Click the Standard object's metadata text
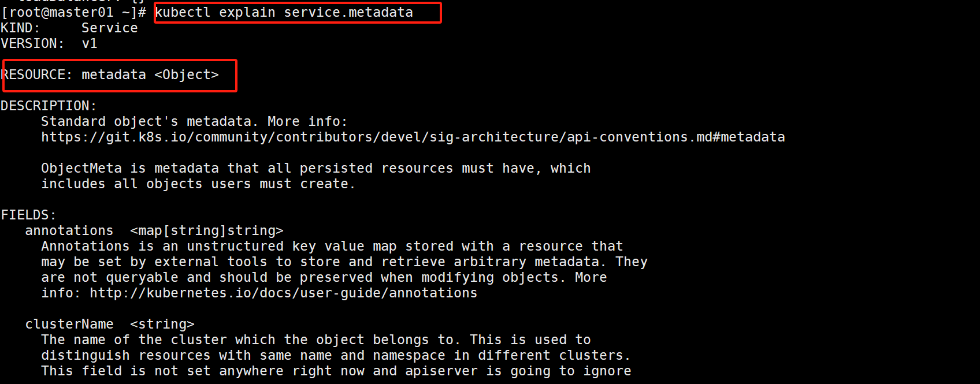The width and height of the screenshot is (980, 384). point(147,121)
